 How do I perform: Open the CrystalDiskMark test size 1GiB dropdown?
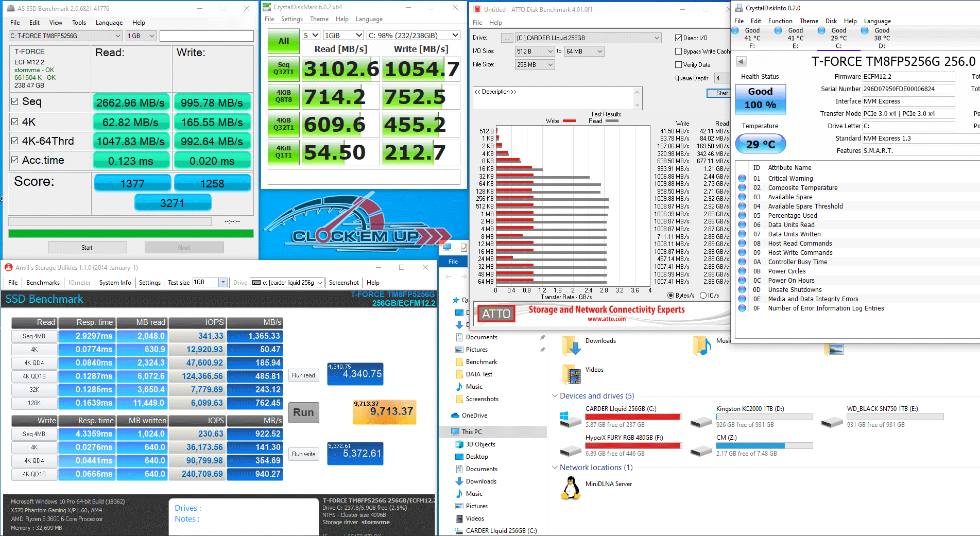pyautogui.click(x=343, y=35)
